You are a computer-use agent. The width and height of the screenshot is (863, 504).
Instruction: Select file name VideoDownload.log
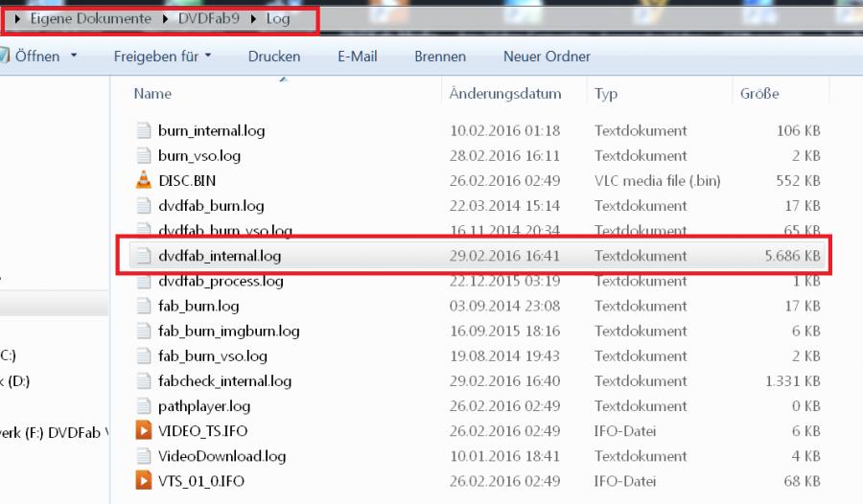coord(222,456)
